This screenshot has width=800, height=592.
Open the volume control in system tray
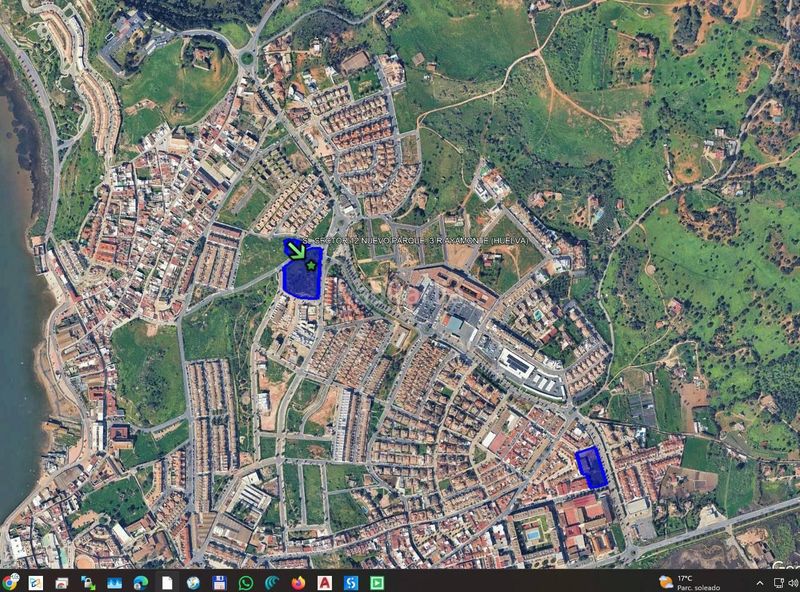coord(793,583)
